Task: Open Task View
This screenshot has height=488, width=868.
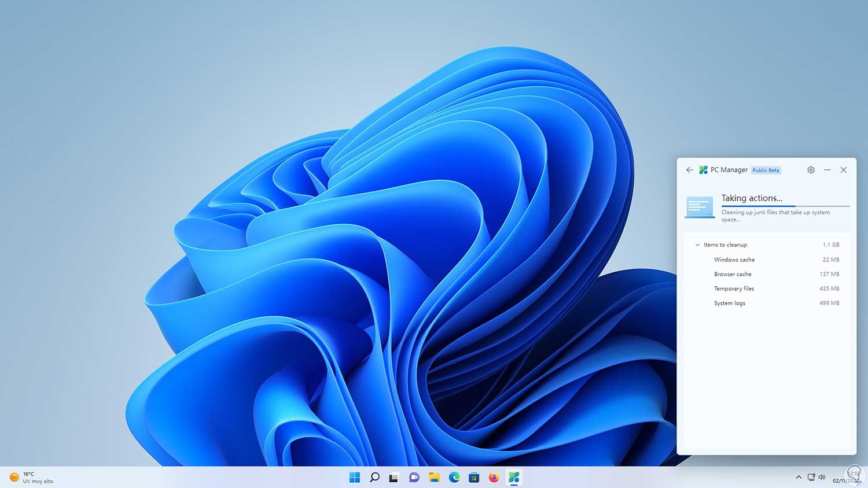Action: 393,477
